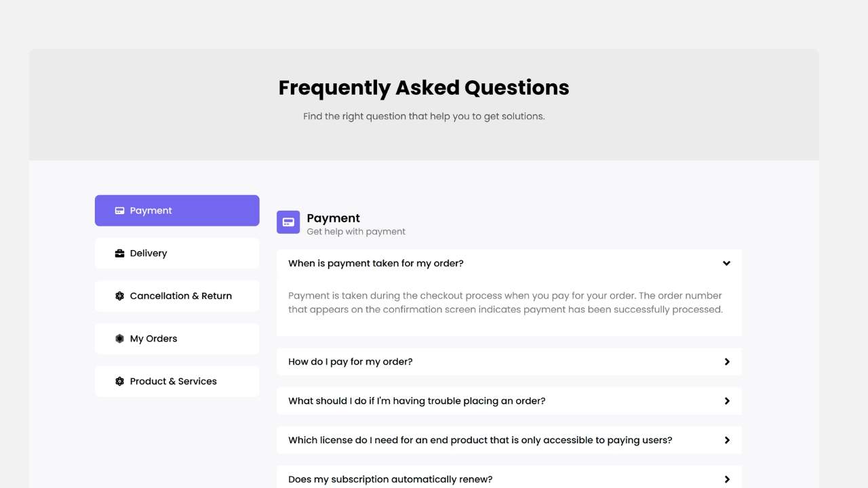This screenshot has width=868, height=488.
Task: Click the credit card icon in Payment tab
Action: pyautogui.click(x=119, y=211)
